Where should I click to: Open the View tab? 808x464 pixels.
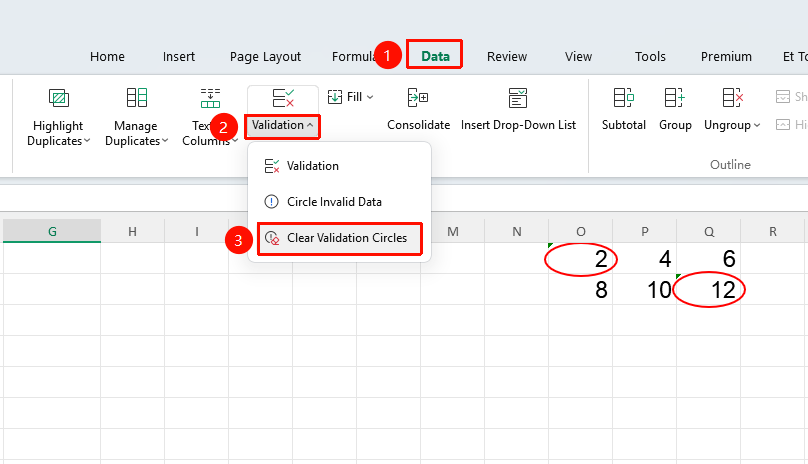(x=578, y=57)
